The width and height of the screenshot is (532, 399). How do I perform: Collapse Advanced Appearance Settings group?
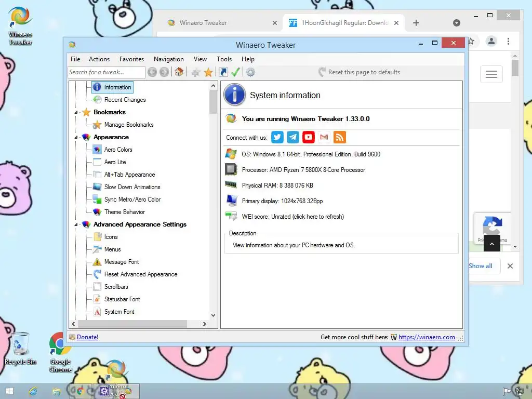(x=76, y=224)
